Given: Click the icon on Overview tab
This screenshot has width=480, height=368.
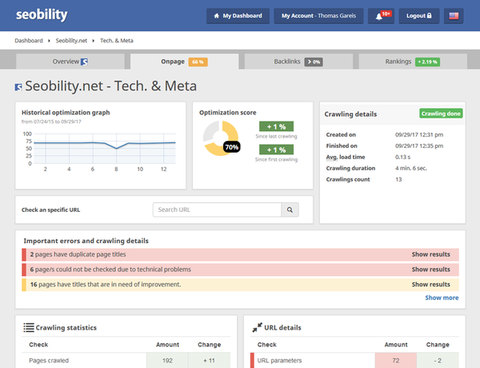Looking at the screenshot, I should (x=84, y=62).
